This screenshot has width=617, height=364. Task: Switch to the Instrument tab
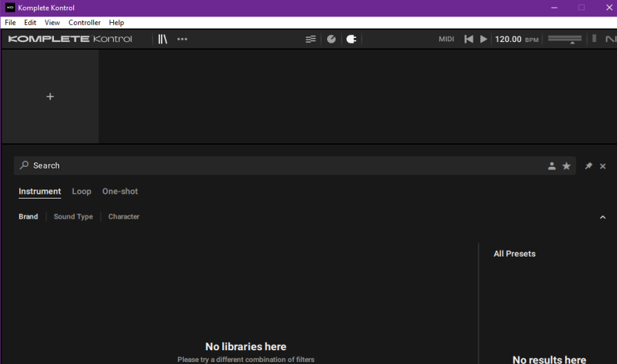(40, 192)
